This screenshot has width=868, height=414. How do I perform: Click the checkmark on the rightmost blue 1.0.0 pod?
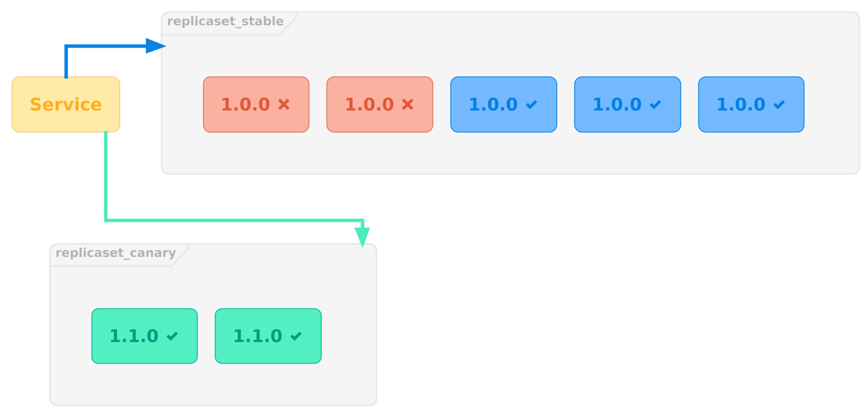pyautogui.click(x=779, y=104)
